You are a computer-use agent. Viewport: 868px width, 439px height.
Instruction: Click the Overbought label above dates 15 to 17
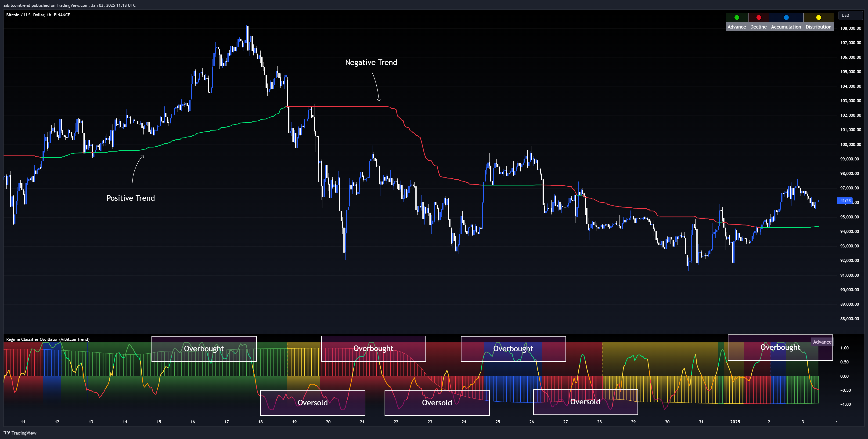204,349
